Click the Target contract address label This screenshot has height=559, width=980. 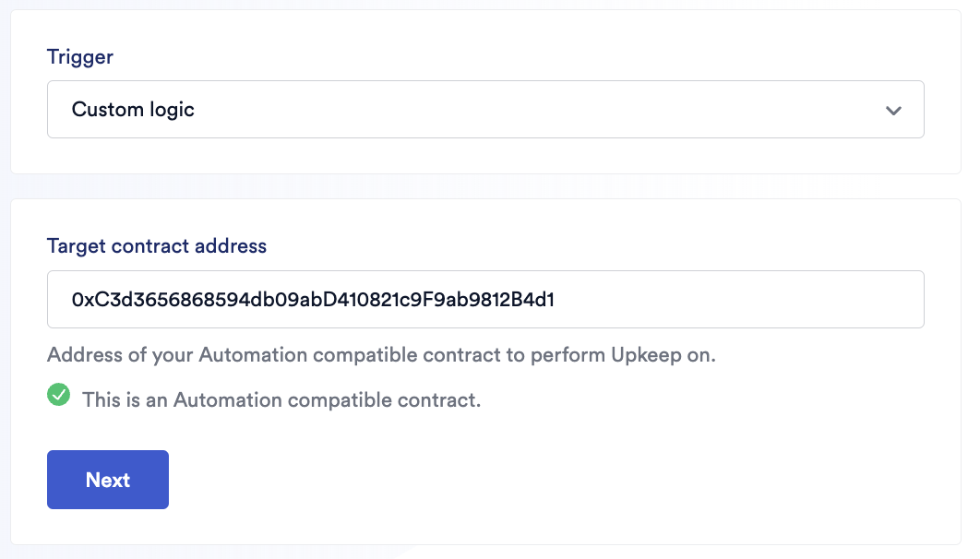click(x=157, y=246)
